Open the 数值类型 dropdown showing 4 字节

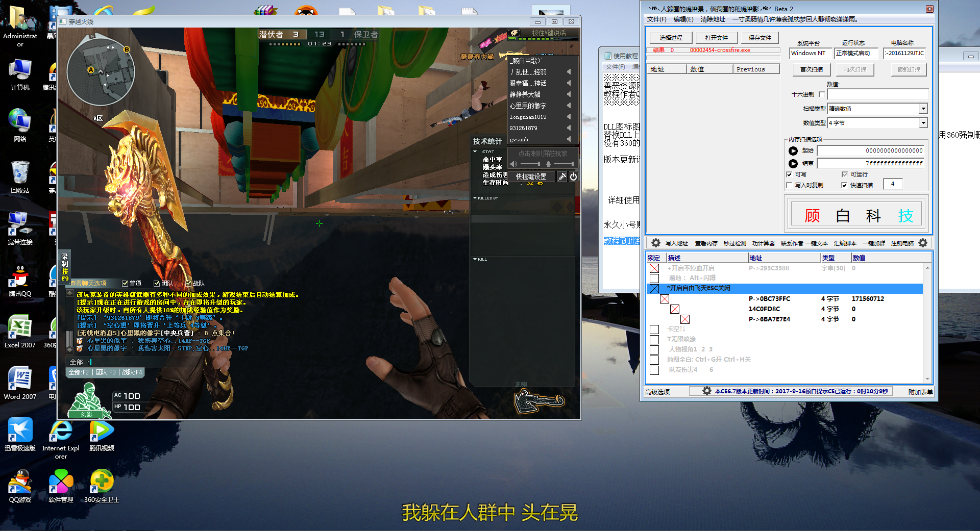coord(923,123)
